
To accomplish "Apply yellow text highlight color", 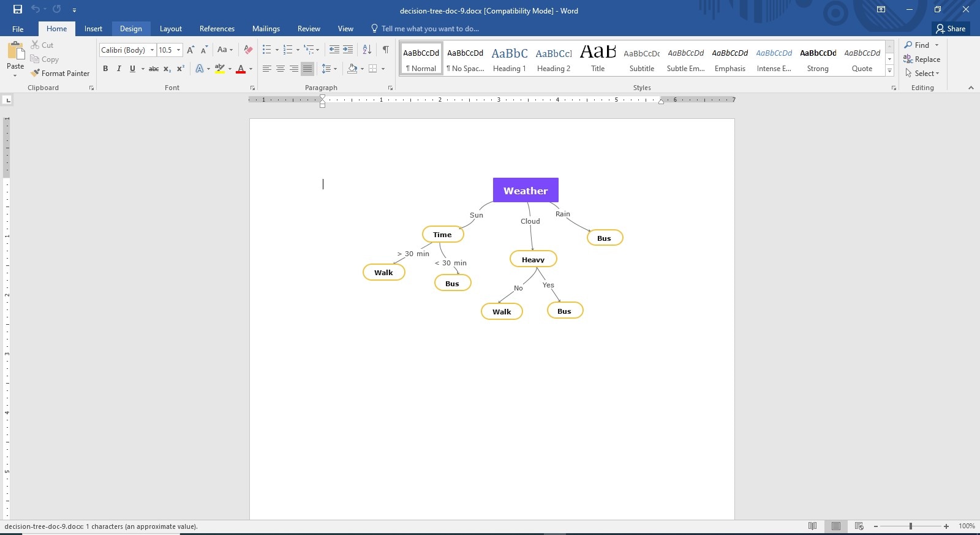I will [220, 69].
